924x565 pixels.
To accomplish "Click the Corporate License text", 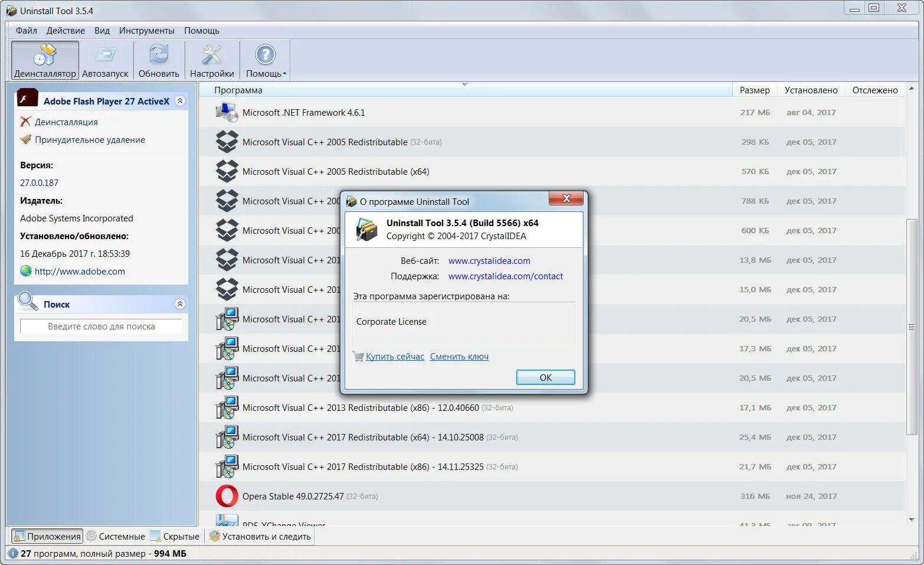I will click(391, 322).
